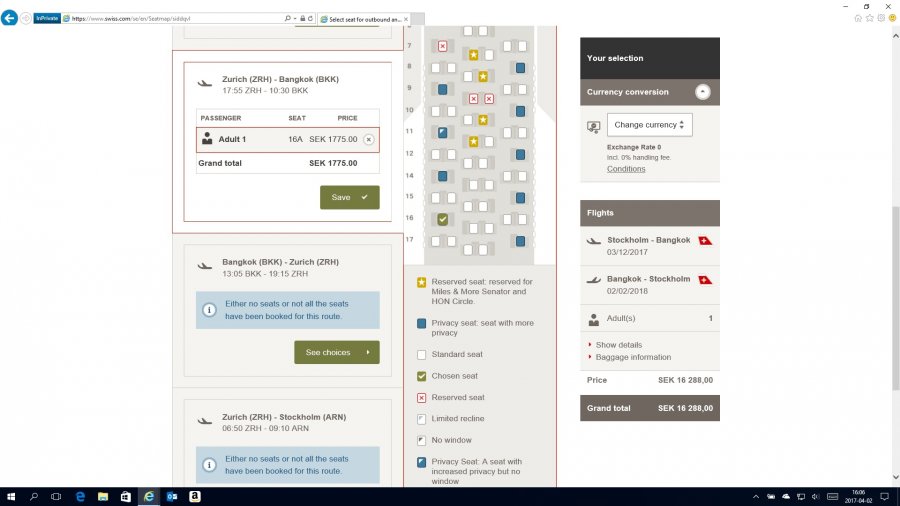Pick the blue privacy seat in row 9

[442, 89]
